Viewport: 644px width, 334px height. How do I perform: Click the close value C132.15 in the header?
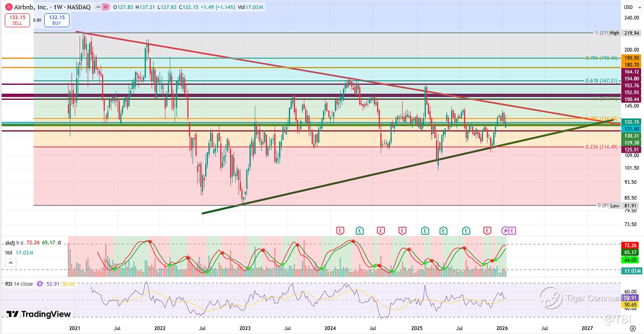coord(189,7)
